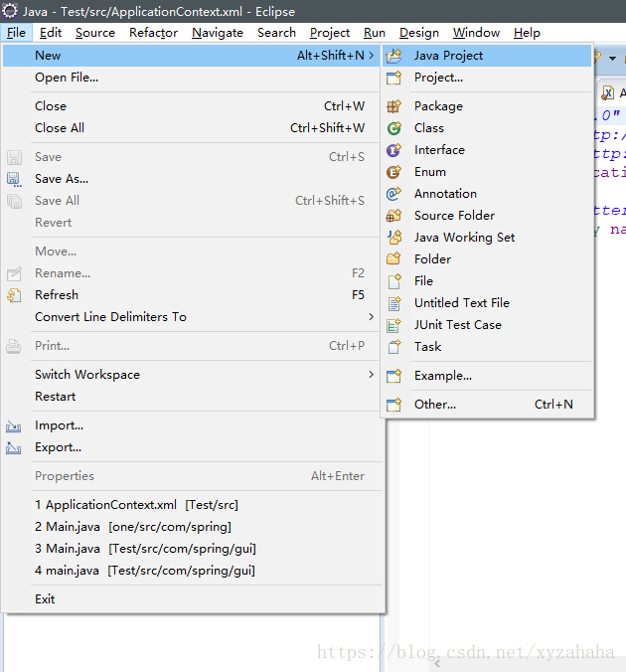Click the Import icon
The height and width of the screenshot is (672, 626).
click(x=14, y=426)
